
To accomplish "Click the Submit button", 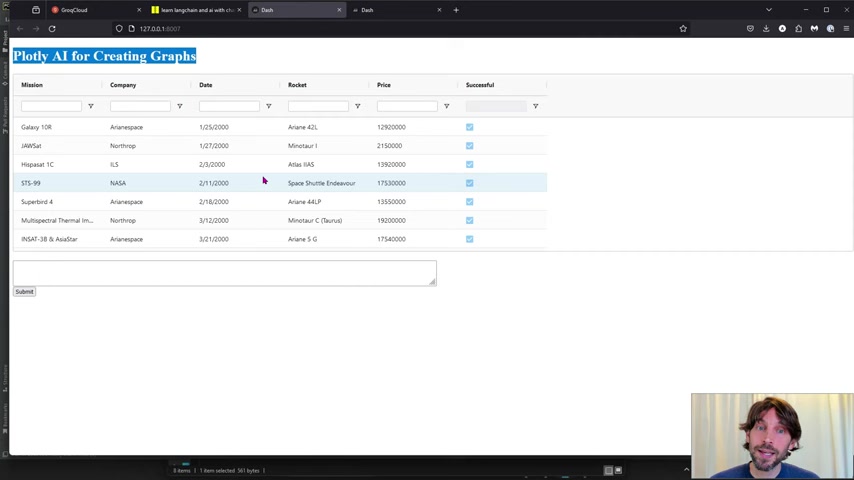I will point(25,292).
